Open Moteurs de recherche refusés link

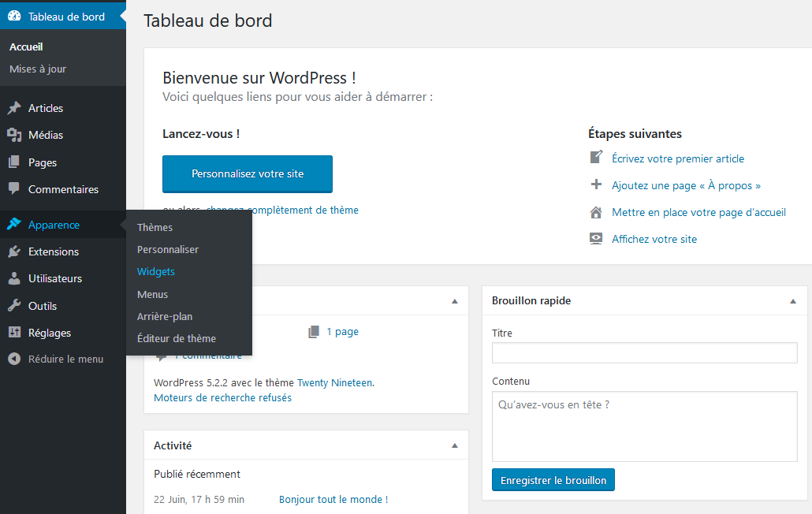(222, 397)
